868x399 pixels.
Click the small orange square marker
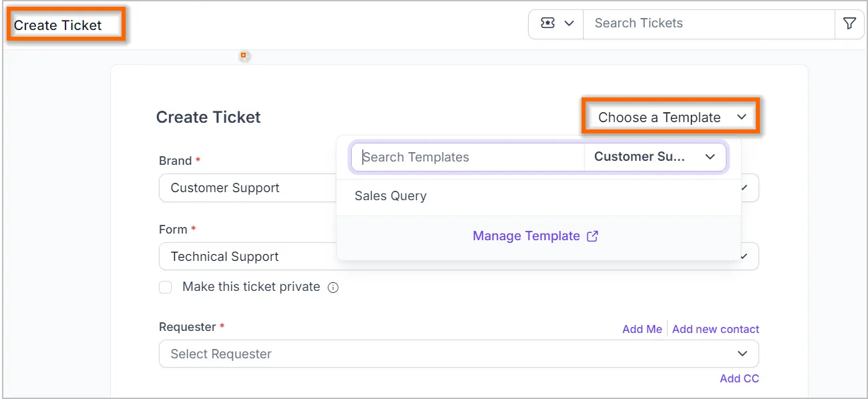pos(244,55)
